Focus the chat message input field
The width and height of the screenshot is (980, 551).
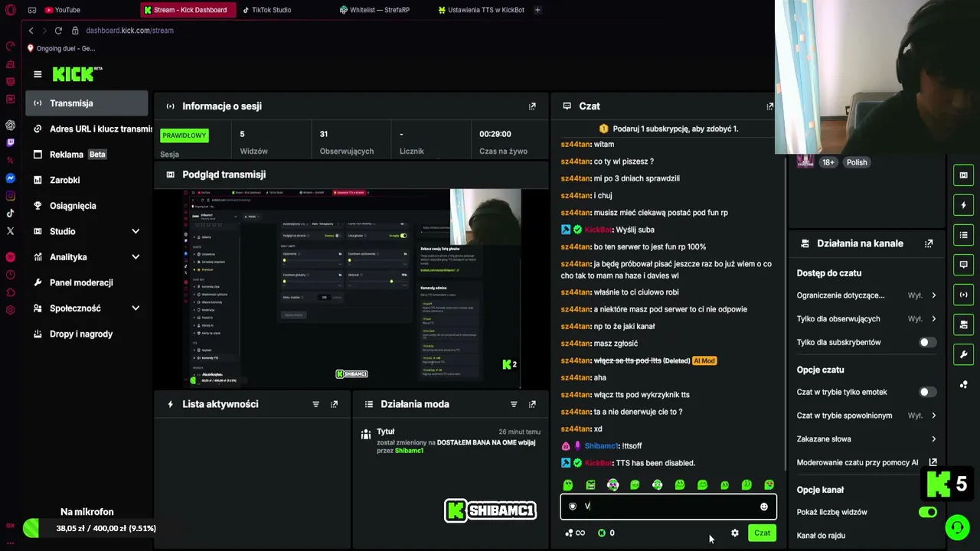pos(668,507)
